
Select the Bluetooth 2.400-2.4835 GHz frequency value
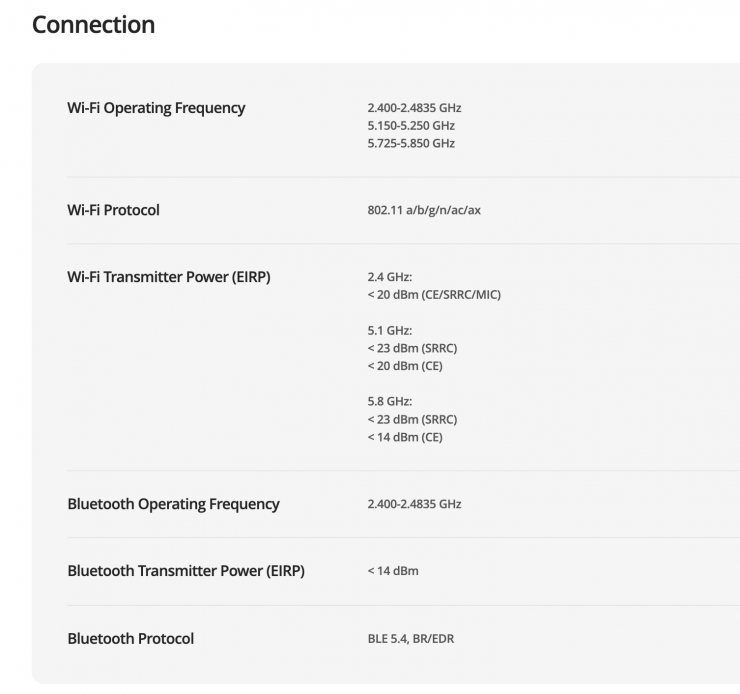coord(414,505)
